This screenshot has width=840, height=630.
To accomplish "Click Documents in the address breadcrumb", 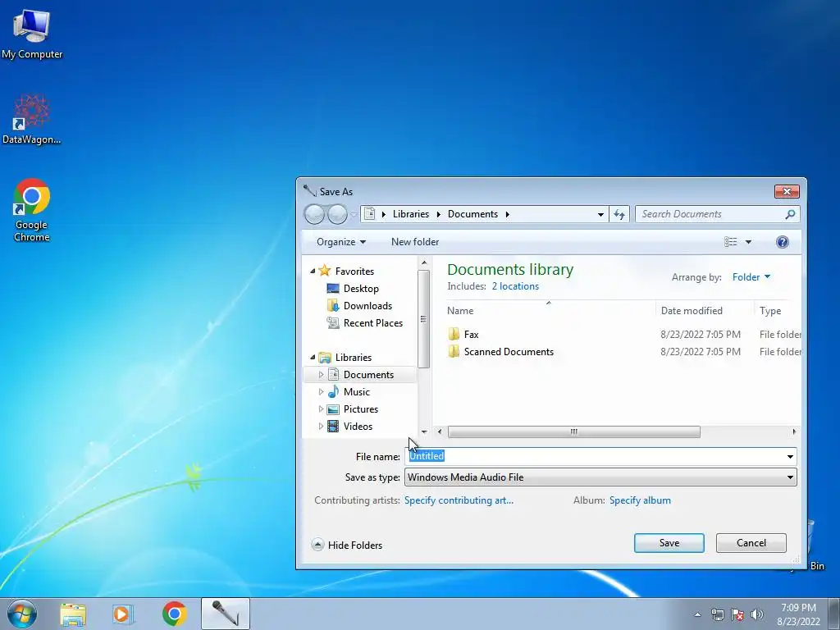I will pos(472,214).
